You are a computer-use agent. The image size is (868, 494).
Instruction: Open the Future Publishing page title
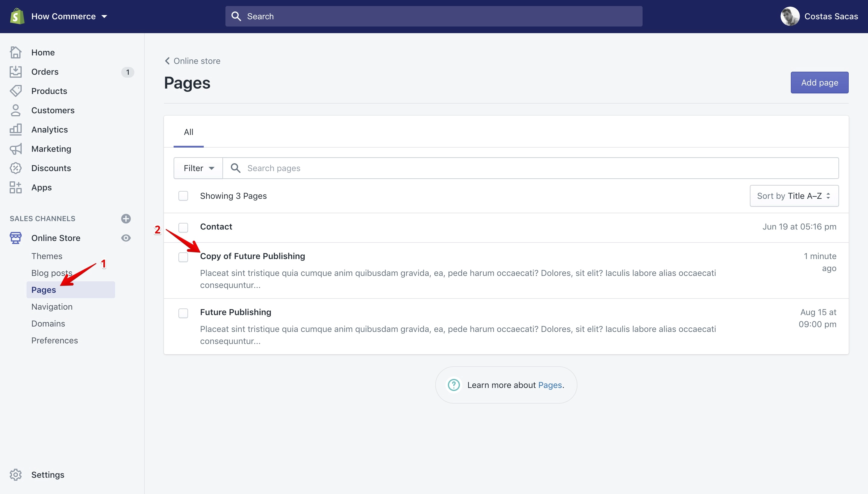pyautogui.click(x=236, y=312)
